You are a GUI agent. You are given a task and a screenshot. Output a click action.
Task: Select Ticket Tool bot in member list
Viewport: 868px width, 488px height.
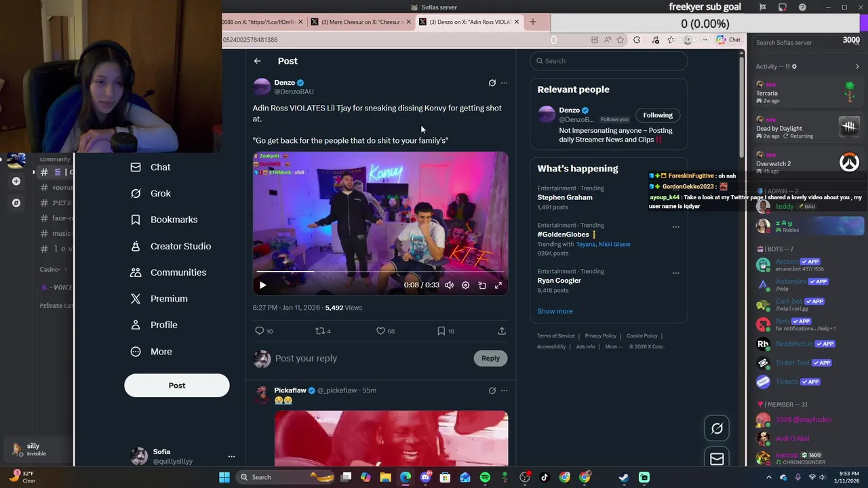click(x=807, y=363)
